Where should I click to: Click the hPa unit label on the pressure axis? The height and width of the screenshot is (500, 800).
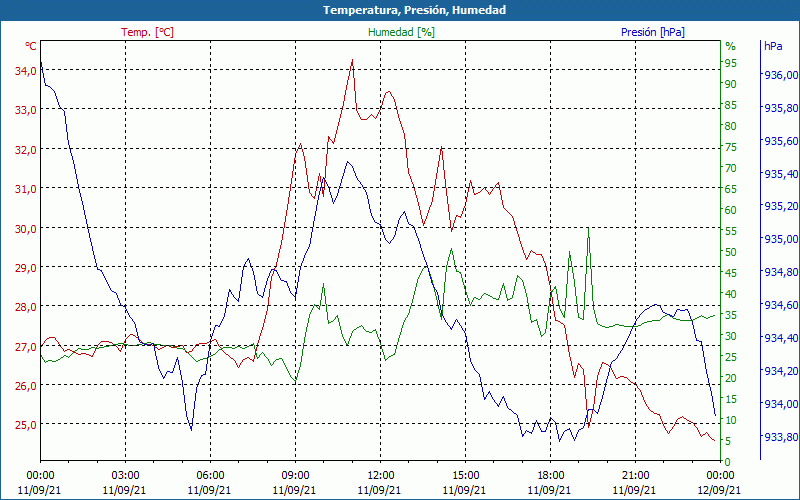point(773,46)
